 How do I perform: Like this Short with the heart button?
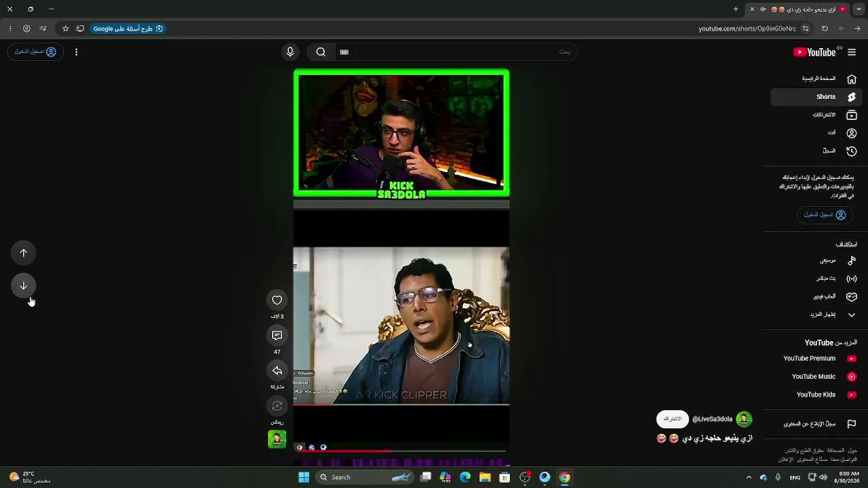pos(277,300)
